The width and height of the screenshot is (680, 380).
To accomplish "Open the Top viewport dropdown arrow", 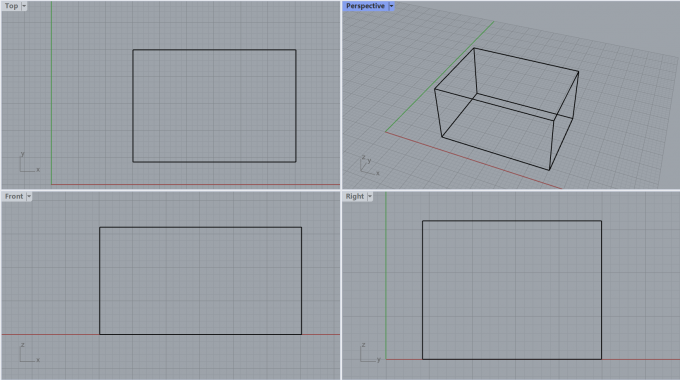I will click(x=24, y=6).
